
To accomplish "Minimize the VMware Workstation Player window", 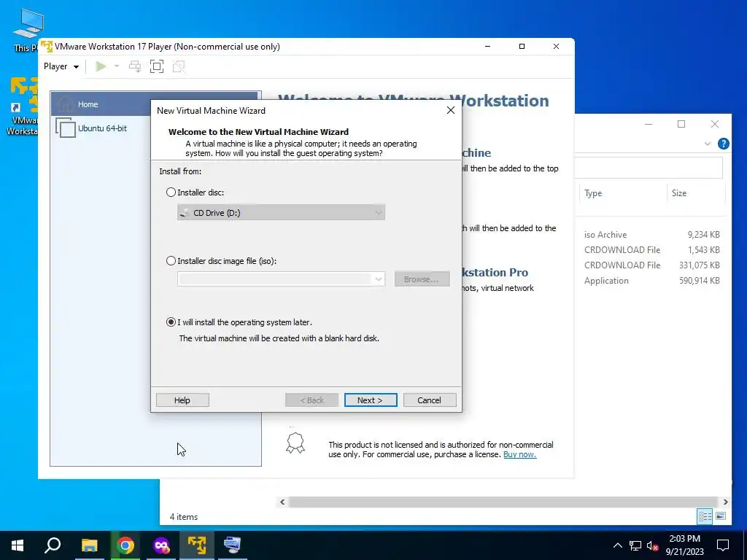I will pos(487,46).
